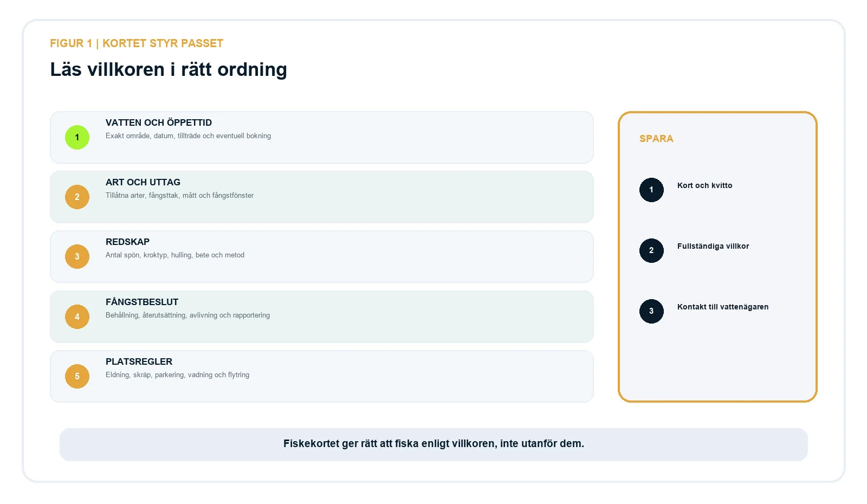Click the orange step 5 circle
Viewport: 867px width, 504px height.
coord(77,376)
